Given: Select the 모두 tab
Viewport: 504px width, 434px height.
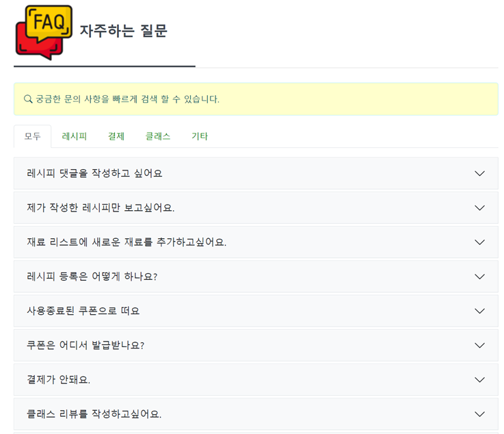Looking at the screenshot, I should tap(32, 136).
